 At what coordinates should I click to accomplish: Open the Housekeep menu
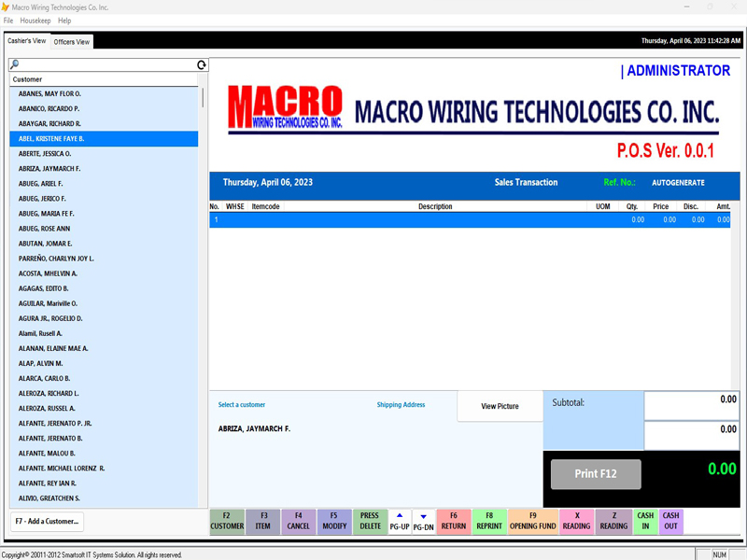point(35,21)
